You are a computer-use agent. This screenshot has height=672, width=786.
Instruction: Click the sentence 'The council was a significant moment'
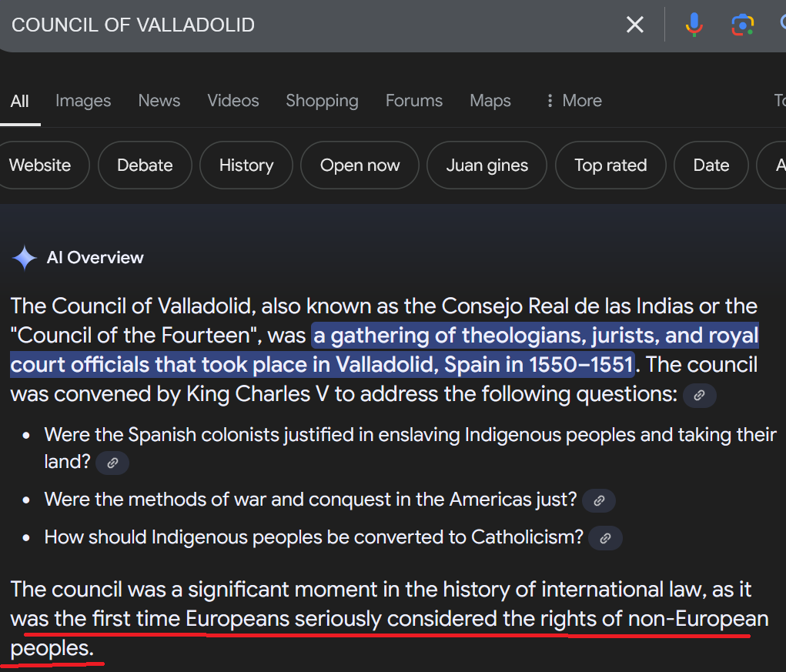point(390,619)
